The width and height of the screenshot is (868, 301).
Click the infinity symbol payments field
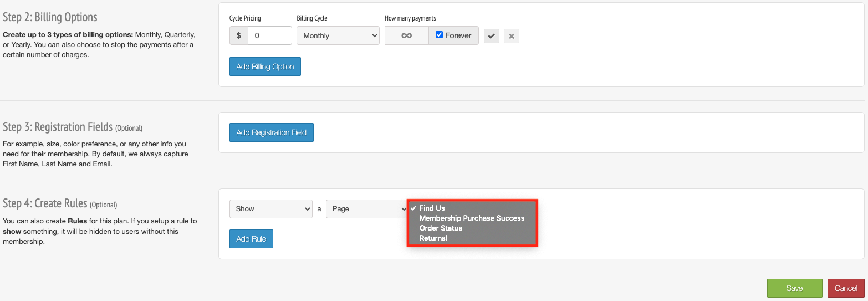click(x=406, y=35)
